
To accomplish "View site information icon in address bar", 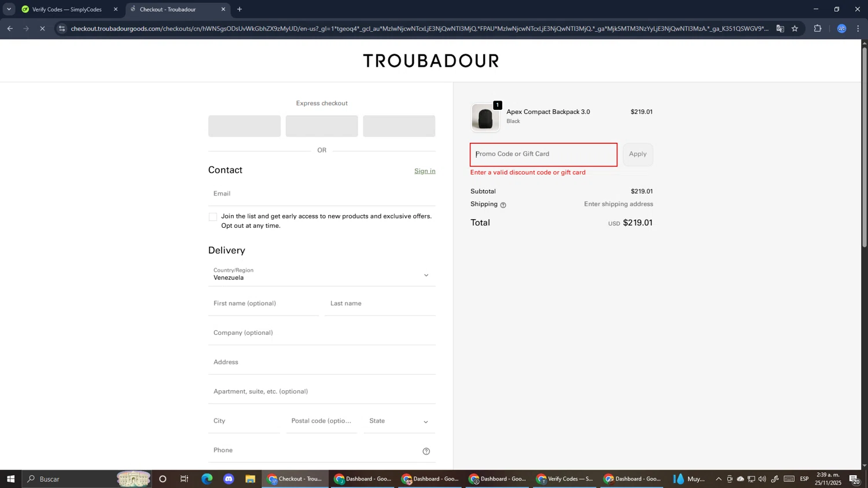I will click(x=62, y=28).
